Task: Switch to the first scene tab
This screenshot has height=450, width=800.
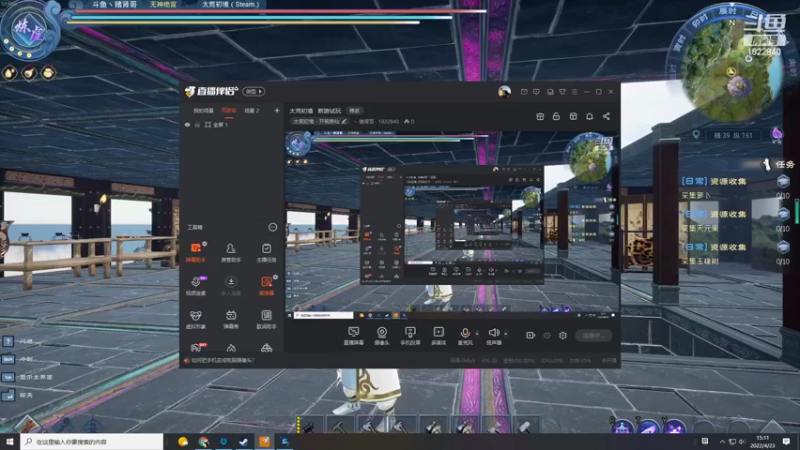Action: pyautogui.click(x=203, y=111)
